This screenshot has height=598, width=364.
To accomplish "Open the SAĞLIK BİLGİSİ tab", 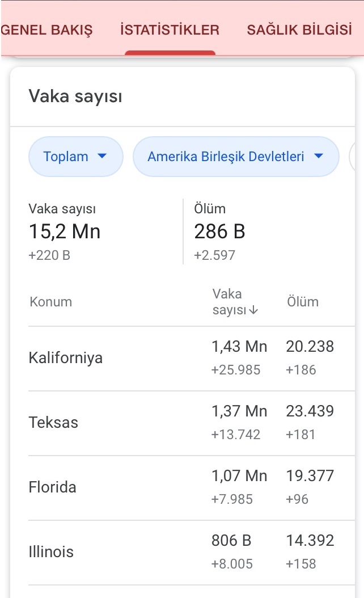I will (299, 30).
